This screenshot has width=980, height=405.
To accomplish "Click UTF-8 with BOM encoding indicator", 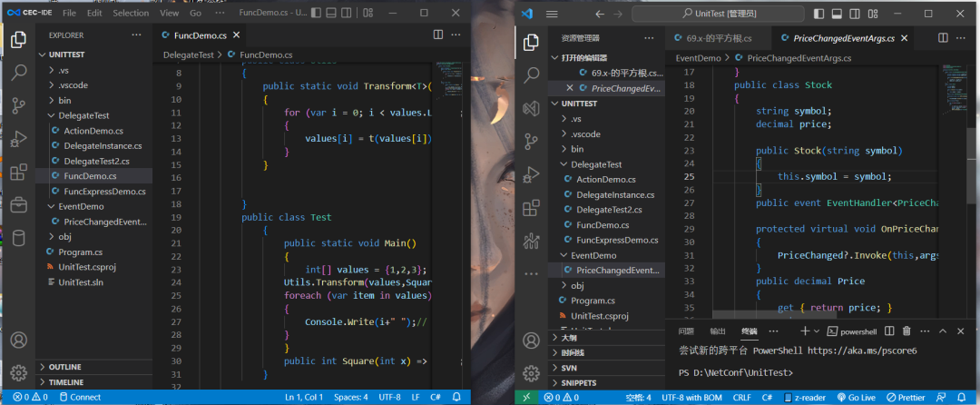I will [x=692, y=397].
